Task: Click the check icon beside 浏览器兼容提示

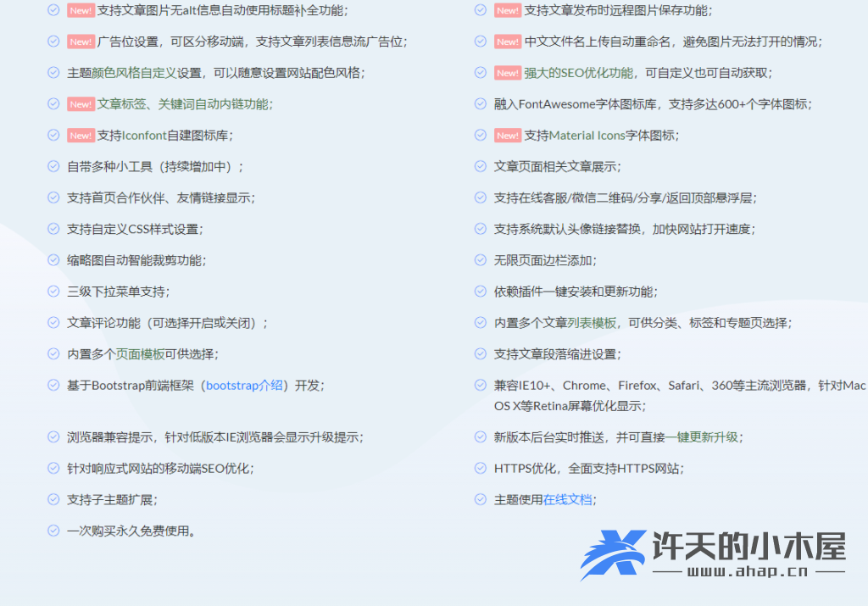Action: (53, 437)
